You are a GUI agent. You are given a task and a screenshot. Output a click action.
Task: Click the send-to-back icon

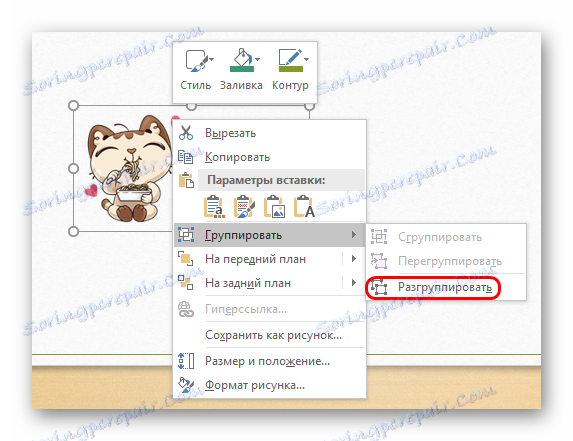coord(186,282)
